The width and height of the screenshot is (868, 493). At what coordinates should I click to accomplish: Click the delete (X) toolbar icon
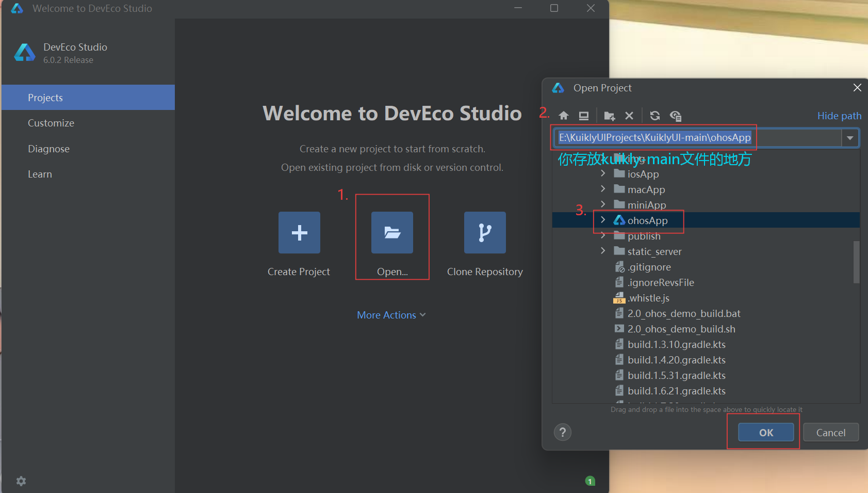click(x=629, y=116)
